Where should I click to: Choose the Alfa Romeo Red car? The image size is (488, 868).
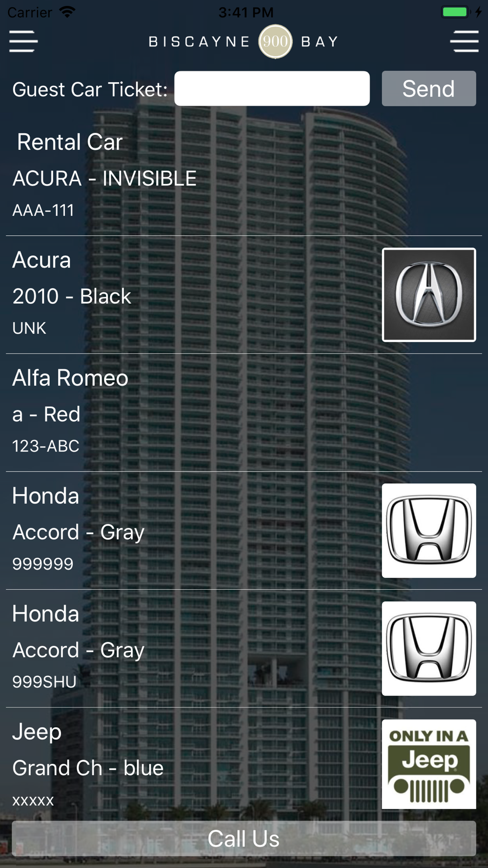(x=244, y=413)
